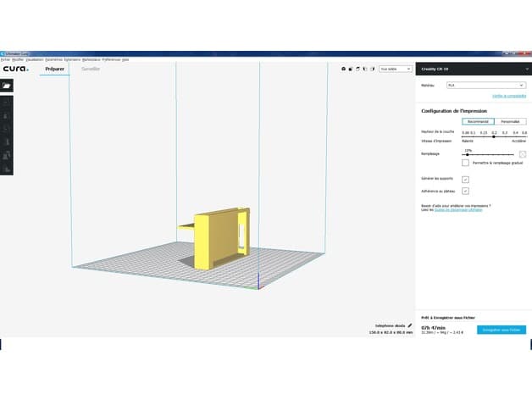This screenshot has height=400, width=532.
Task: Switch to front view camera icon
Action: [x=351, y=69]
